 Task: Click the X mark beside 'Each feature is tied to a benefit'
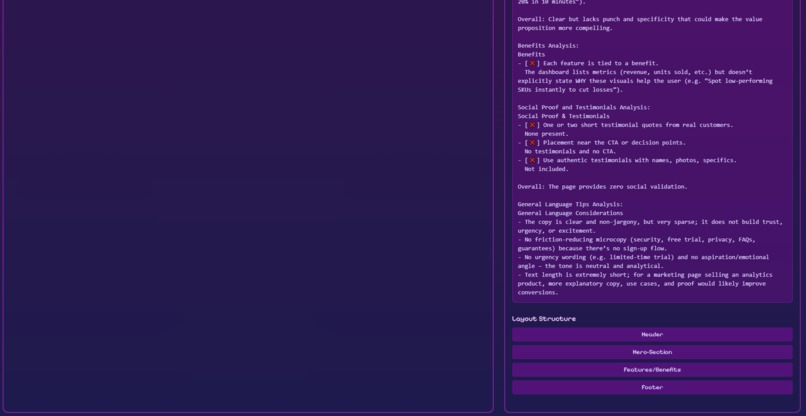(532, 63)
